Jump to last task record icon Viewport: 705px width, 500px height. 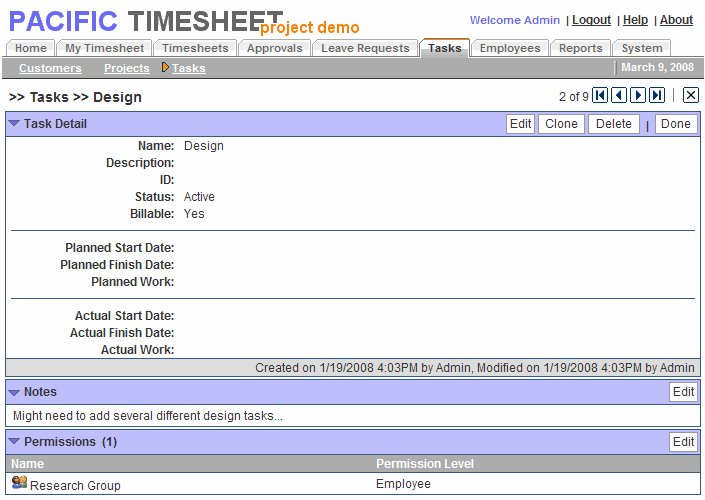657,96
